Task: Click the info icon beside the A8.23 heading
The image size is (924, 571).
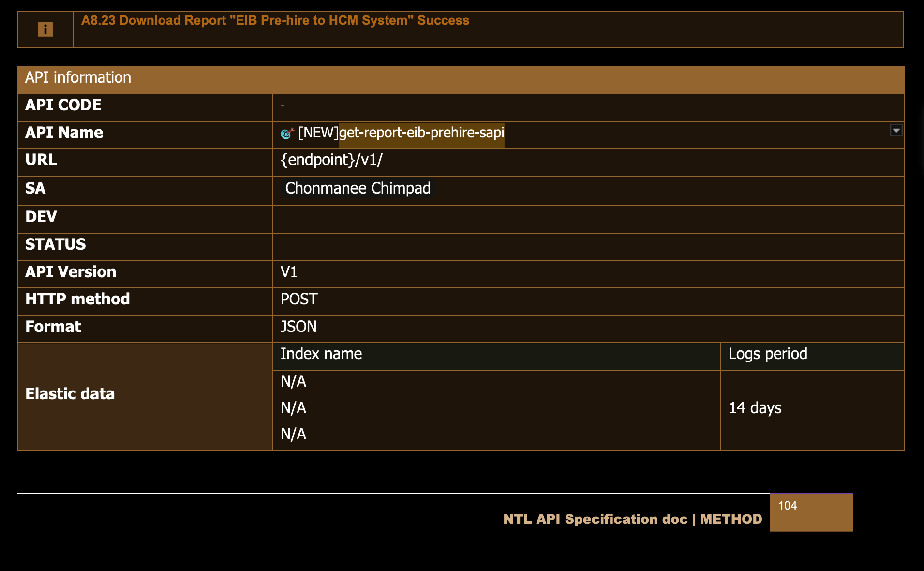Action: 45,30
